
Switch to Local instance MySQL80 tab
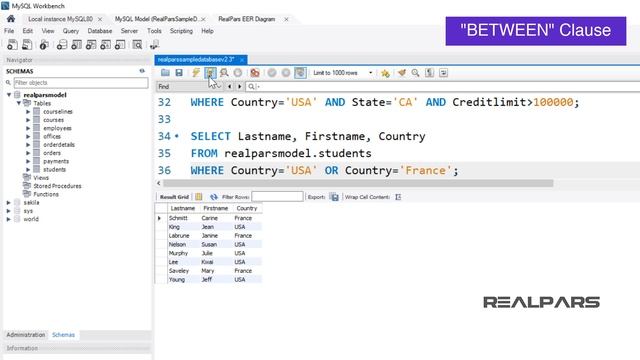click(x=60, y=19)
